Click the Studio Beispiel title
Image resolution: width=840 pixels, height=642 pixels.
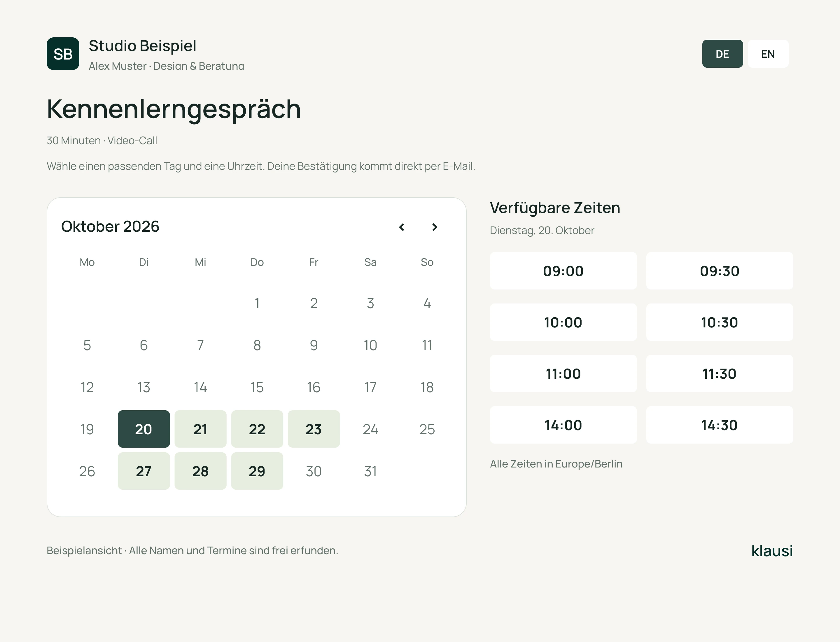[143, 46]
